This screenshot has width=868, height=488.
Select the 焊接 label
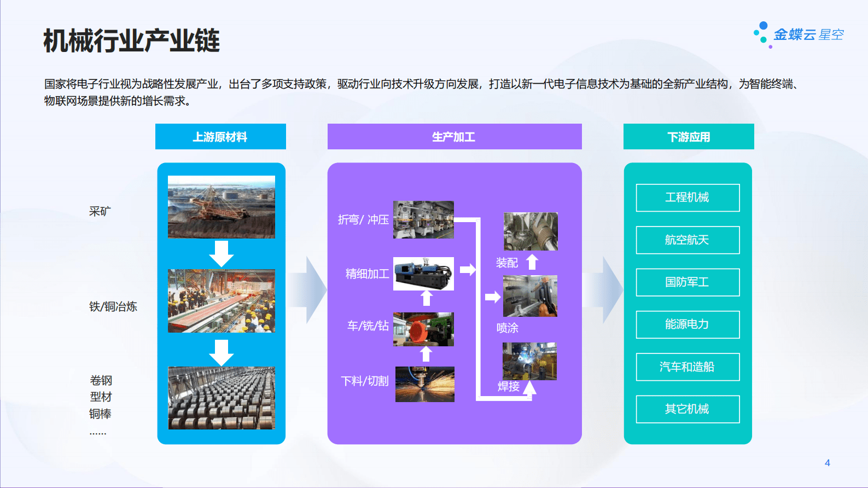[x=509, y=387]
